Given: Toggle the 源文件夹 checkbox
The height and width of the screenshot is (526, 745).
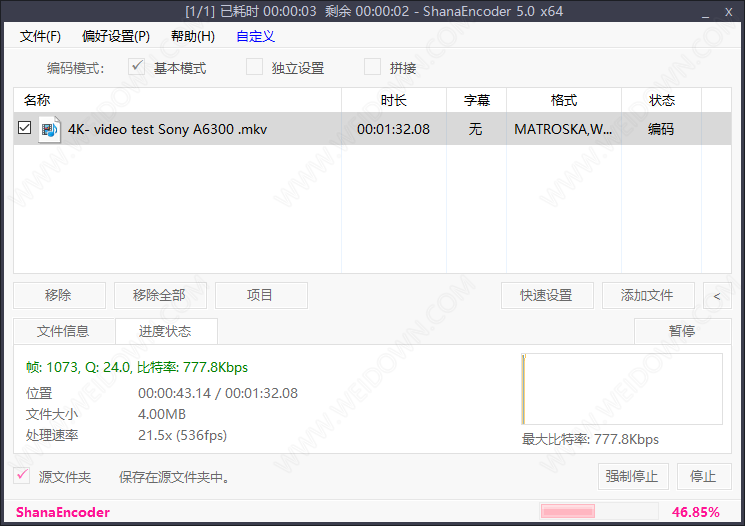Looking at the screenshot, I should (22, 476).
